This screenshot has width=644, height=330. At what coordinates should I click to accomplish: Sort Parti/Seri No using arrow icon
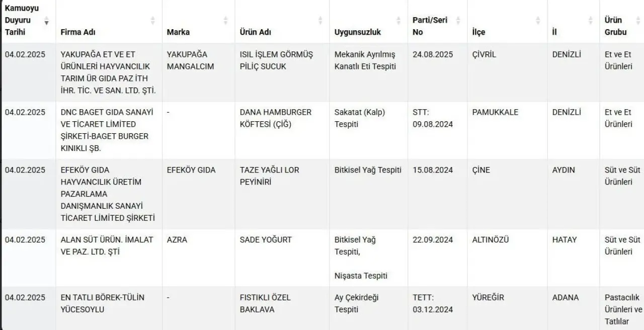point(458,21)
